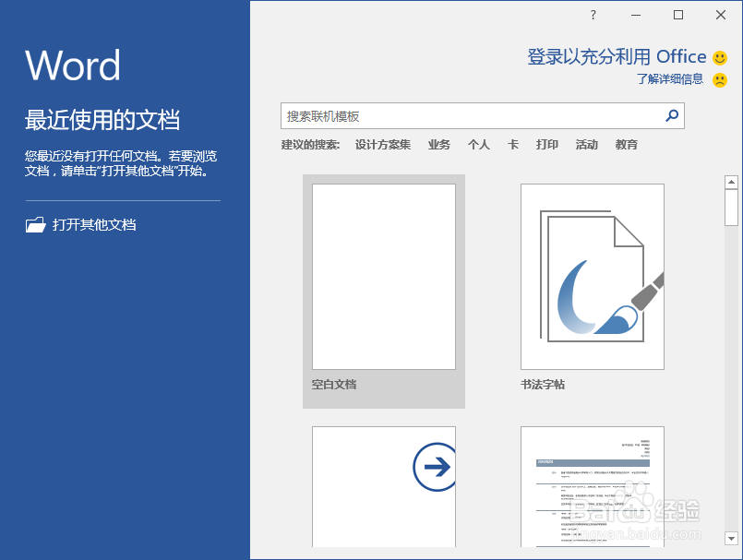Click the 书法字帖 label text
743x560 pixels.
(543, 384)
